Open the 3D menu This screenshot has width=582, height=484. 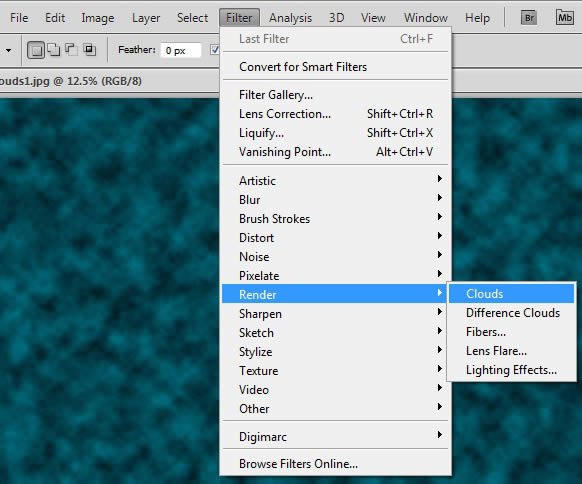[x=336, y=17]
